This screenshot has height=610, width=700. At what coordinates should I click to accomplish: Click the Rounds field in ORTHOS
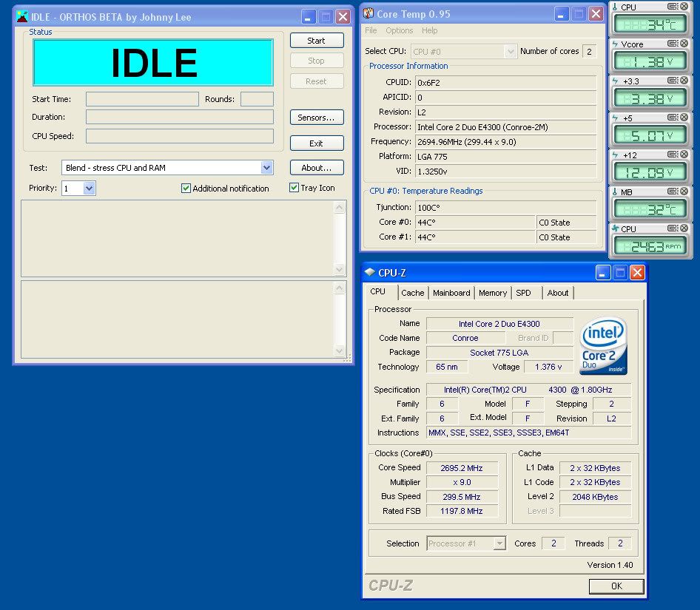[x=258, y=99]
